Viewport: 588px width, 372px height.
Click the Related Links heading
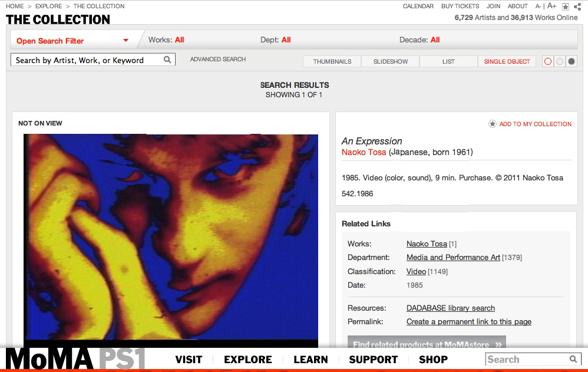[x=366, y=223]
